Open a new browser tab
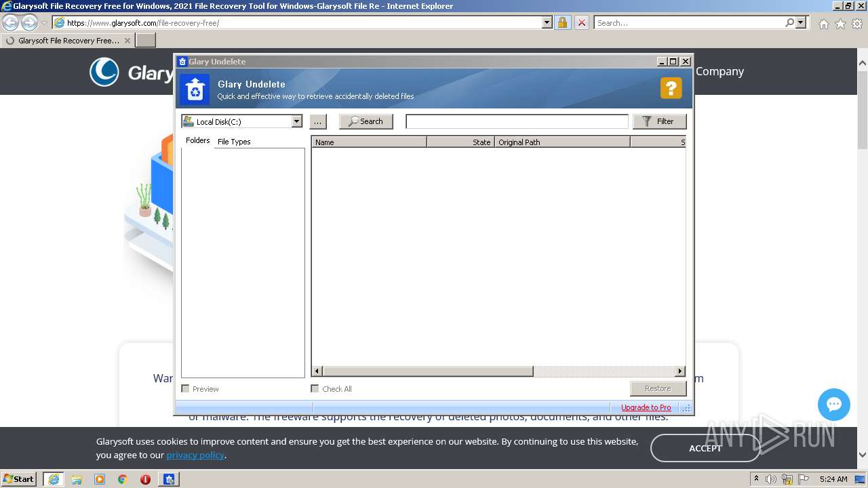The image size is (868, 488). click(x=146, y=41)
